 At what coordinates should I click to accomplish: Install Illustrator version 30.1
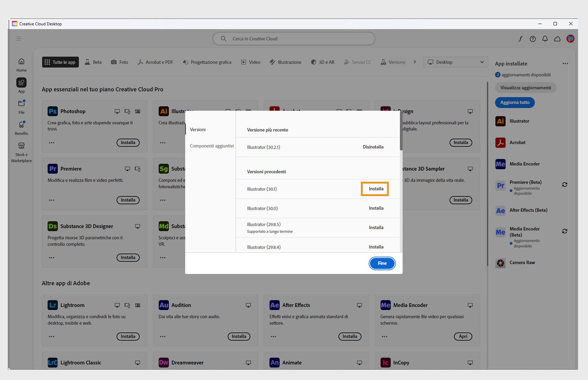pyautogui.click(x=374, y=189)
